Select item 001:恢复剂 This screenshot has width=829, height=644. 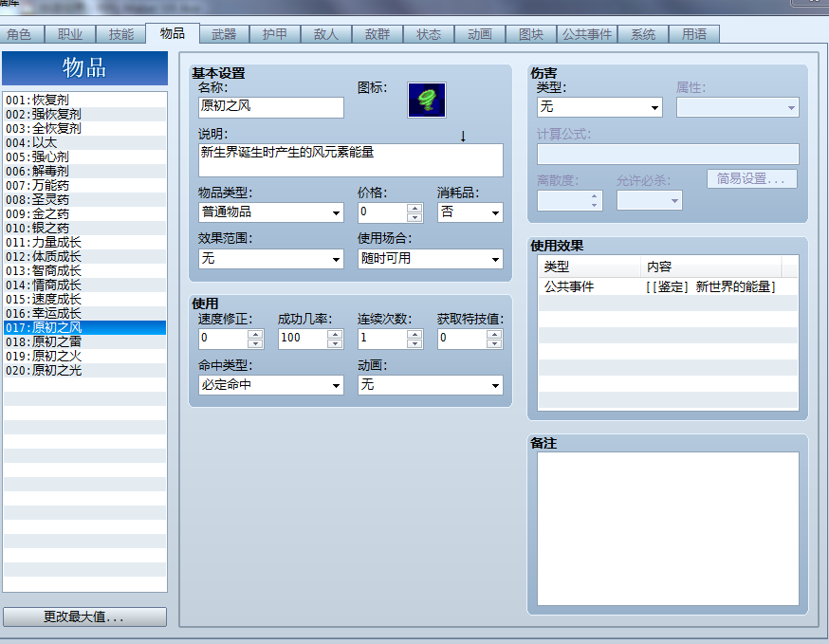84,100
